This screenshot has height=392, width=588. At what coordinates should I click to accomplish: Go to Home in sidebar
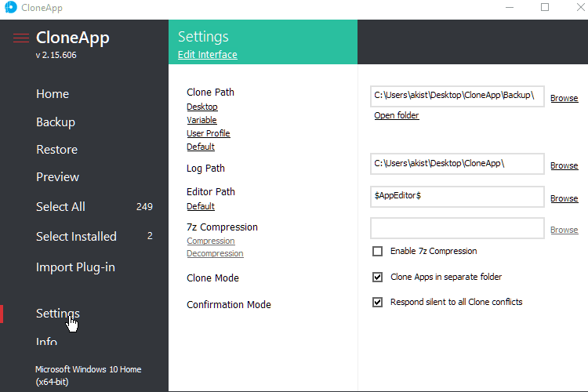(53, 94)
